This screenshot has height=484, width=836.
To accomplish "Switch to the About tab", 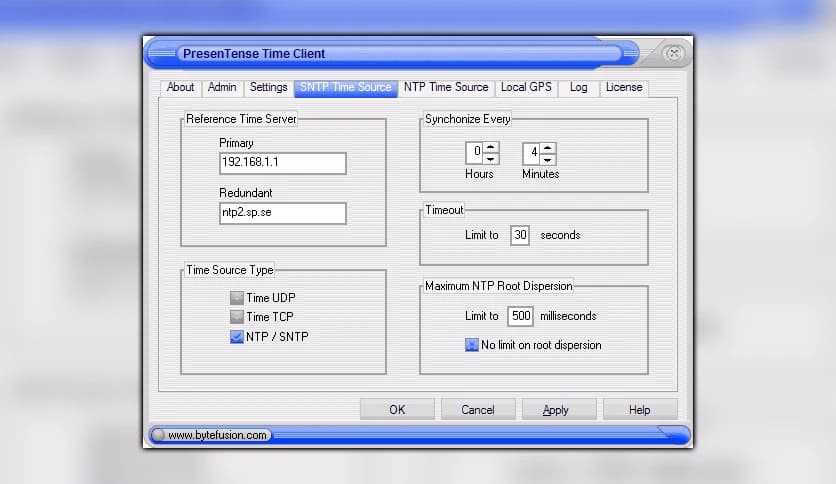I will point(180,87).
